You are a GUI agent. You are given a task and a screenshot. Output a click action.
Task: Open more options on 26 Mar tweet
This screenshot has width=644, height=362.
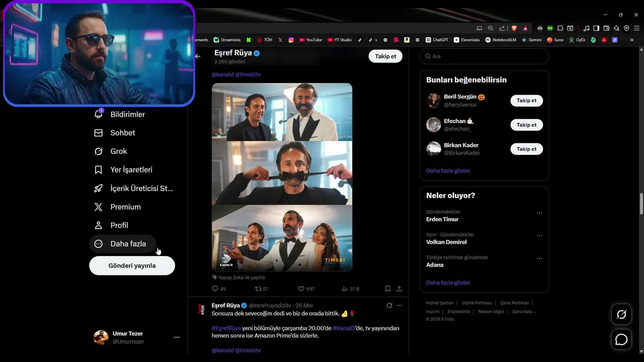(x=399, y=305)
